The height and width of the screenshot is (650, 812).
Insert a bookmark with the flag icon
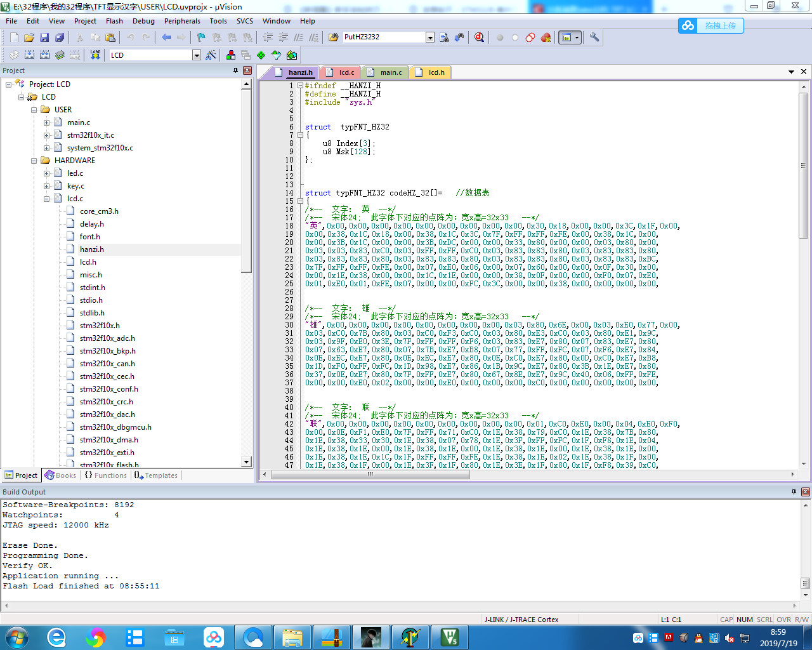tap(201, 37)
